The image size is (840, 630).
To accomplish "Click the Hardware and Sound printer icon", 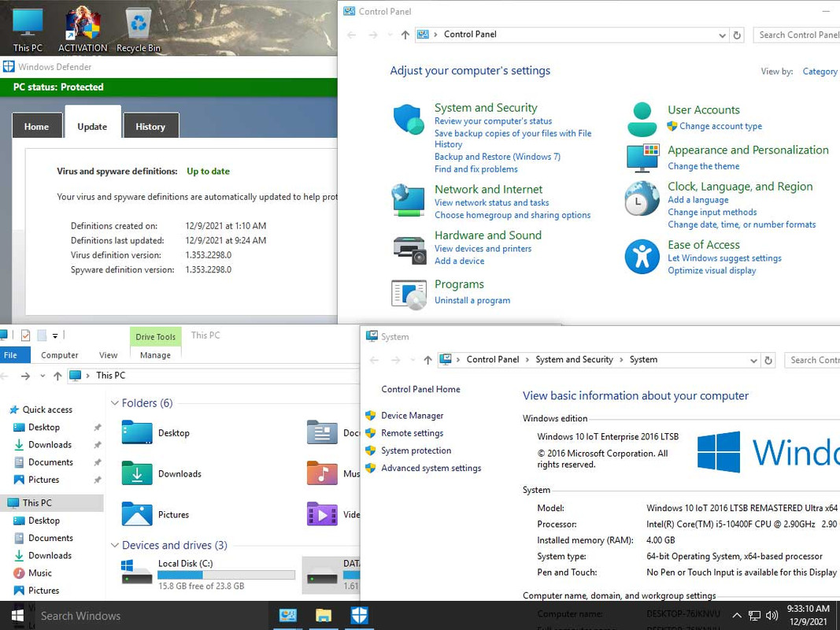I will coord(409,249).
